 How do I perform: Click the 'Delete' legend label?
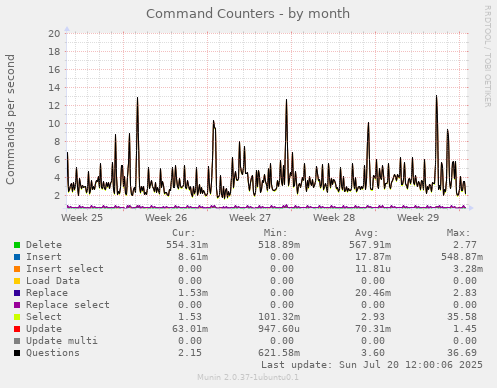pos(44,245)
